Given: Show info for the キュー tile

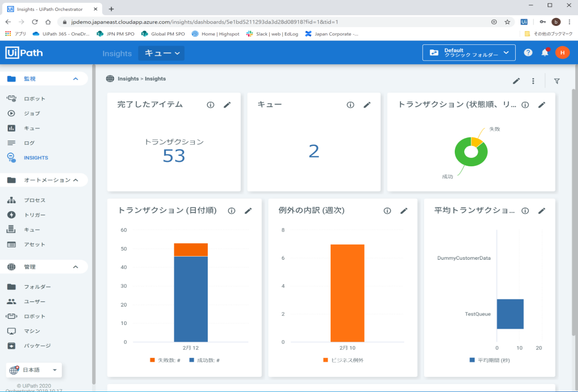Looking at the screenshot, I should [x=350, y=105].
